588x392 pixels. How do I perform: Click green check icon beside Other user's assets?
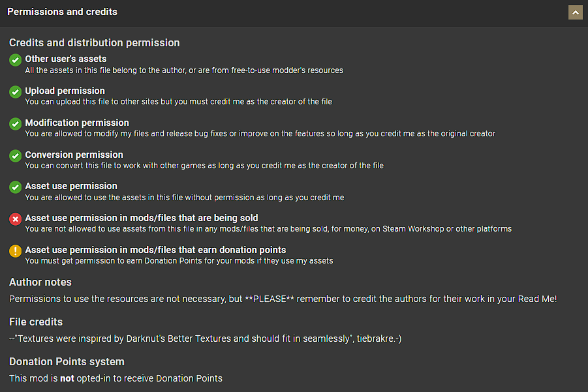[x=16, y=60]
